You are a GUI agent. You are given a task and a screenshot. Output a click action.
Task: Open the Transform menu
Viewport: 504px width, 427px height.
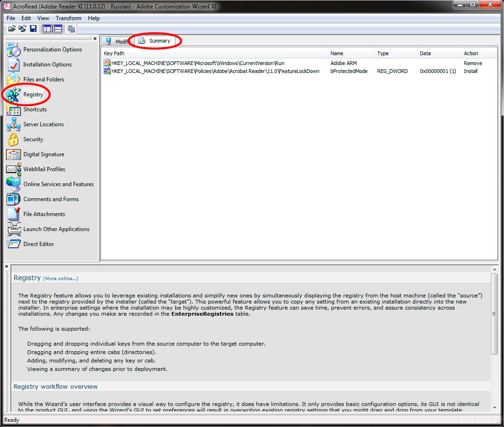(68, 18)
